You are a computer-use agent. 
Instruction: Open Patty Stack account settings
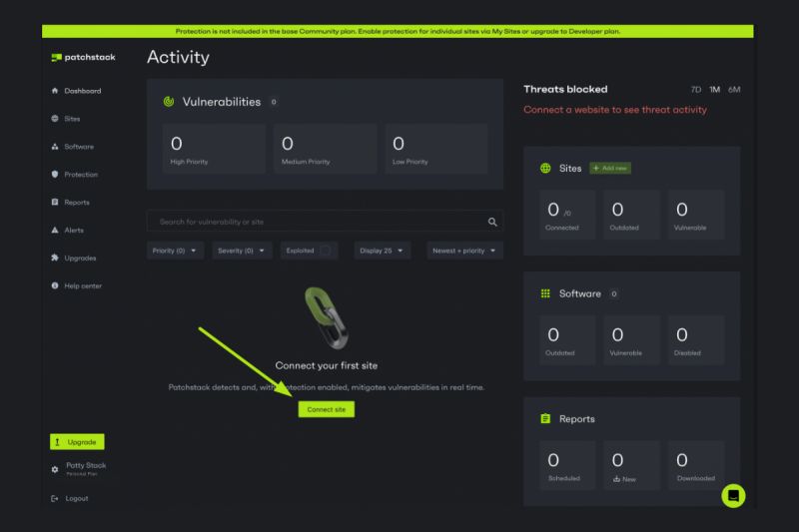pyautogui.click(x=86, y=468)
